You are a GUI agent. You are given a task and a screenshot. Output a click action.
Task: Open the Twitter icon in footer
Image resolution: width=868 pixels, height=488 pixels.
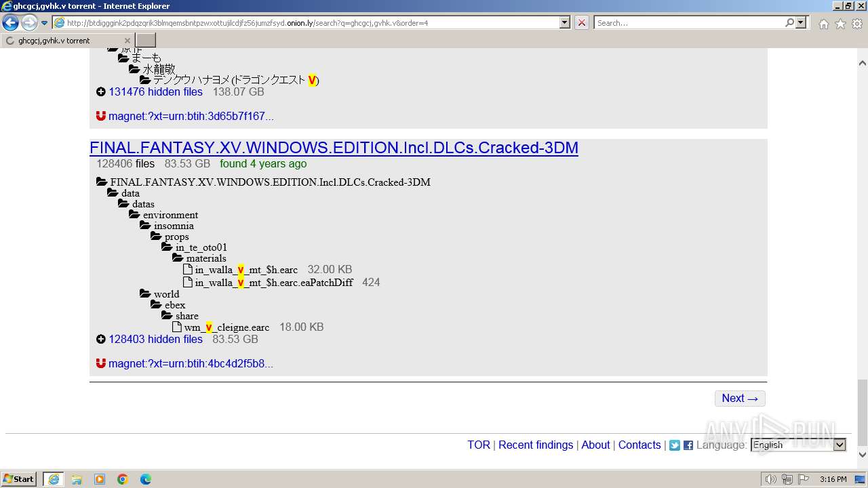coord(675,445)
